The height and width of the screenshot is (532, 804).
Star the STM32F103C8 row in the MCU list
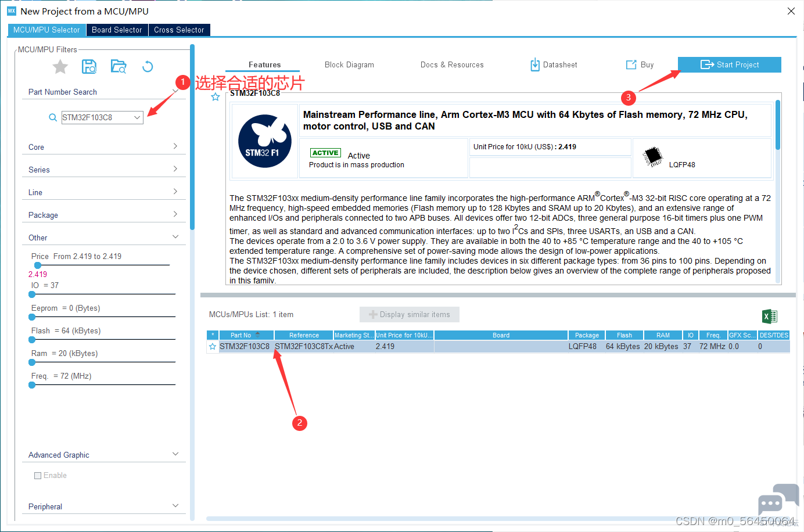click(x=213, y=347)
